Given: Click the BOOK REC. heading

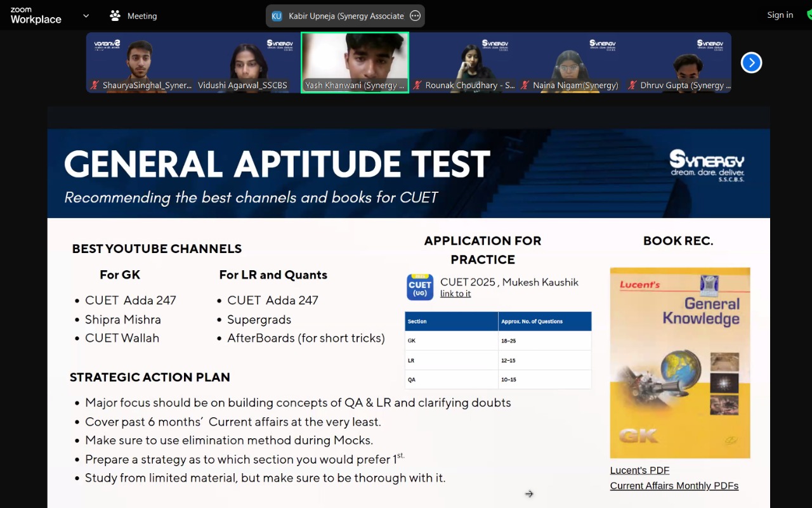Looking at the screenshot, I should click(x=678, y=241).
